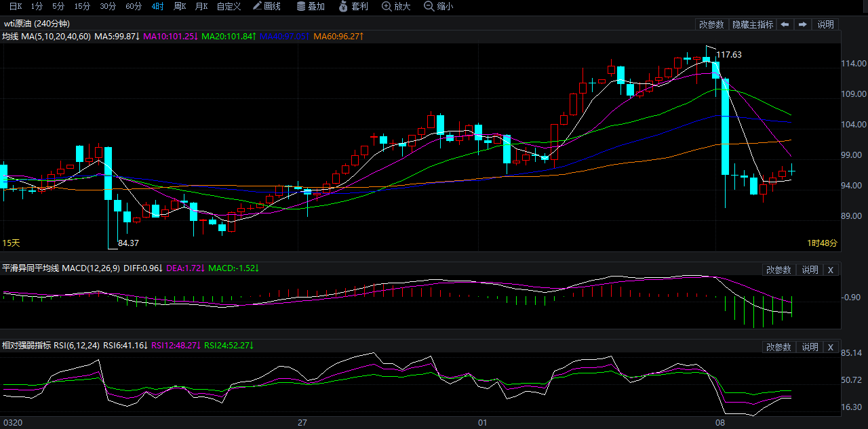Close the MACD indicator panel

pos(831,270)
